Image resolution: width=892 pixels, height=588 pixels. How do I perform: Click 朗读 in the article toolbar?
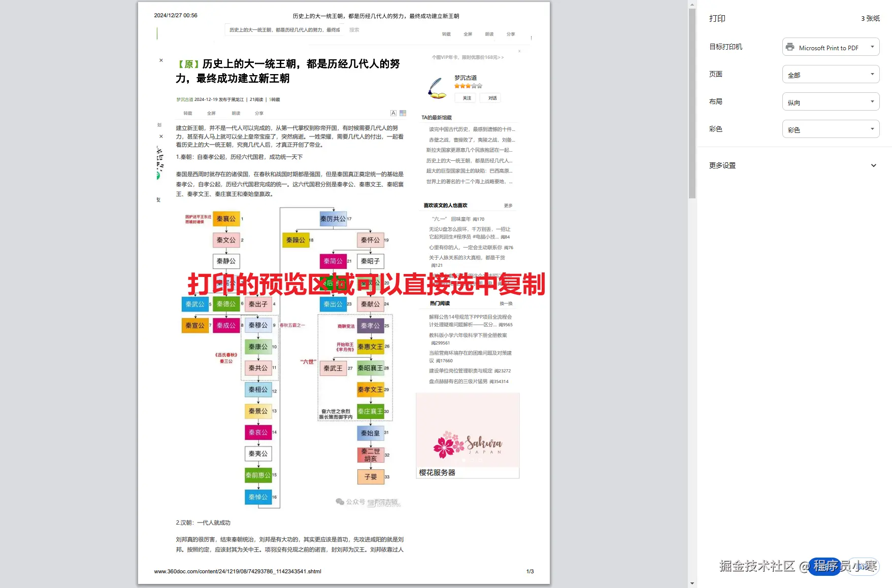[236, 113]
